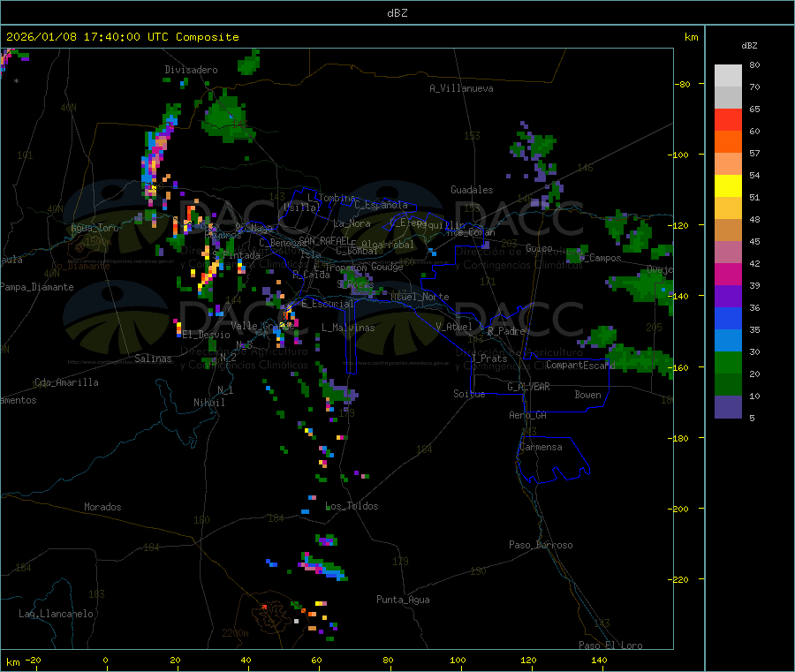795x672 pixels.
Task: Click the Salinas map label
Action: (153, 359)
